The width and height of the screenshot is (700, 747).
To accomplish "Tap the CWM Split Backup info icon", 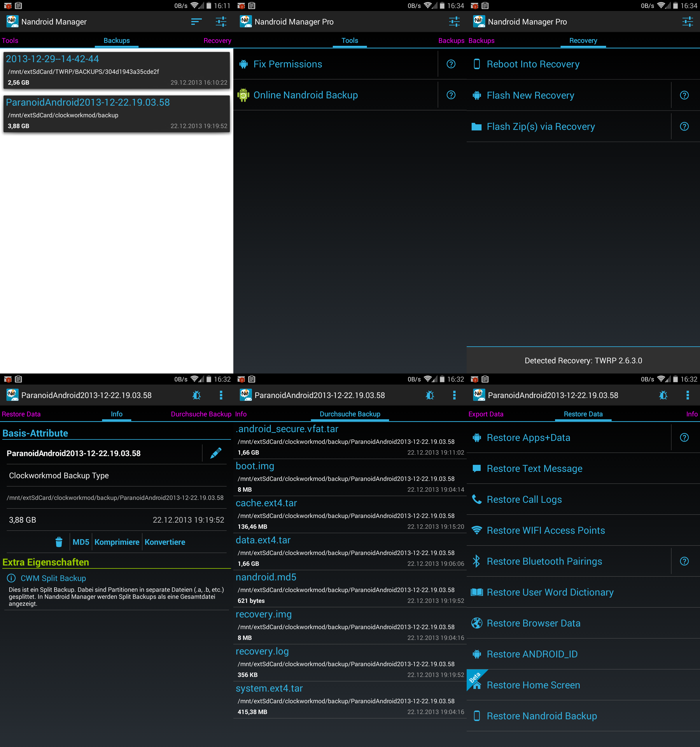I will (11, 578).
